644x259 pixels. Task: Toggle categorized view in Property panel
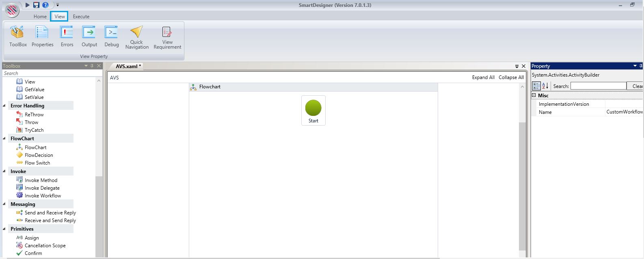click(536, 86)
